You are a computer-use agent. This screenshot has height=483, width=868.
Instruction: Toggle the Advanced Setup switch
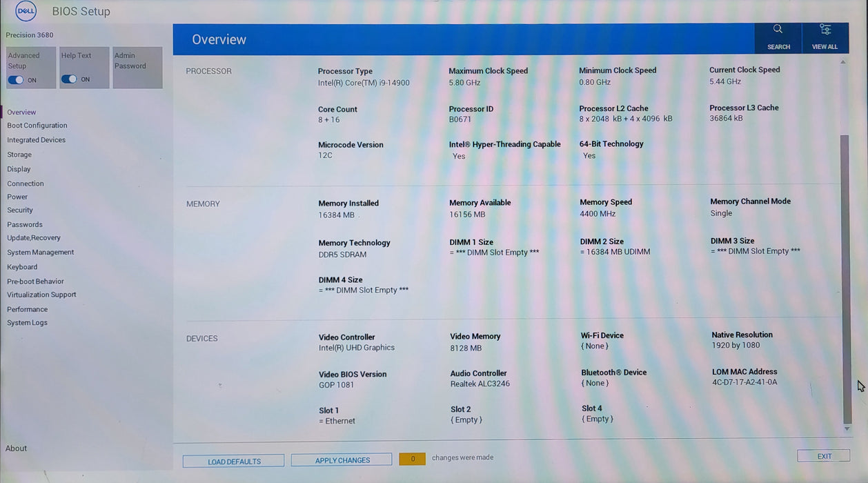pyautogui.click(x=15, y=80)
